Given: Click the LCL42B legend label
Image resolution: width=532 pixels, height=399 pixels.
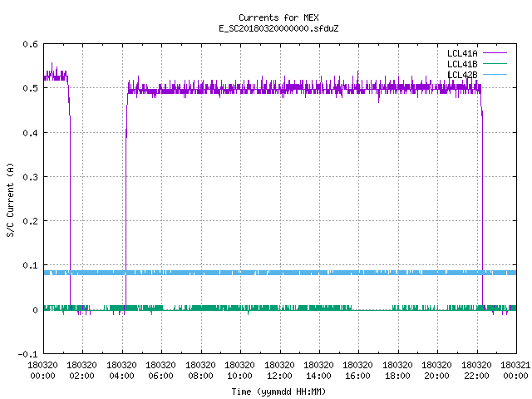Looking at the screenshot, I should 462,75.
